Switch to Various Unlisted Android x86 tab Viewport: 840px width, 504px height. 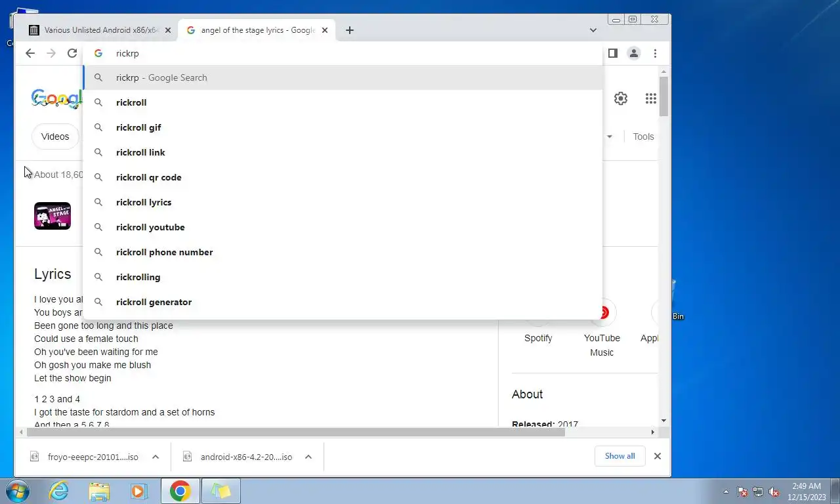[100, 30]
